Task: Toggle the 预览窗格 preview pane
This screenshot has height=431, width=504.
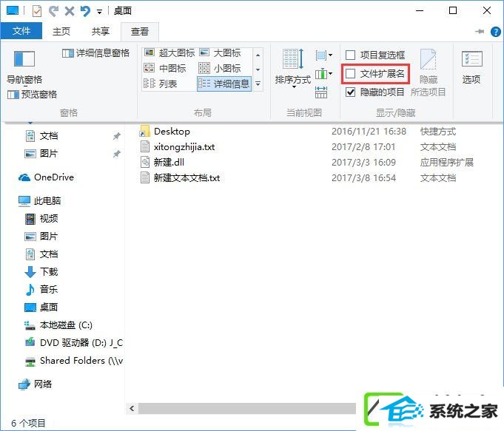Action: click(32, 95)
